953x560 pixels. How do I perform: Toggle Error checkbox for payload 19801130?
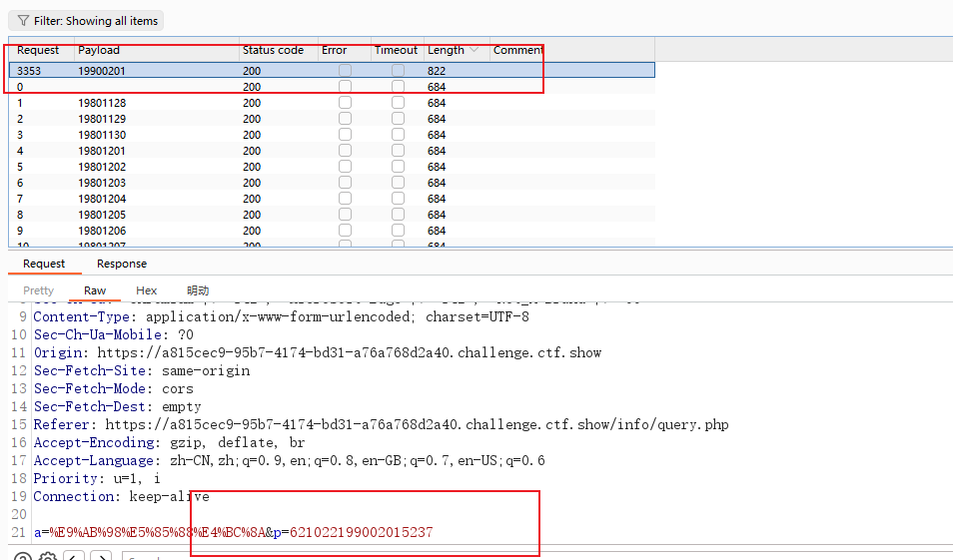346,134
